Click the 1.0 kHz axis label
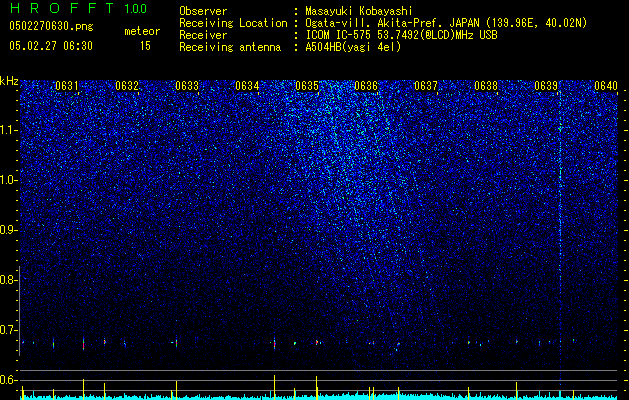Screen dimensions: 629x400 point(9,180)
